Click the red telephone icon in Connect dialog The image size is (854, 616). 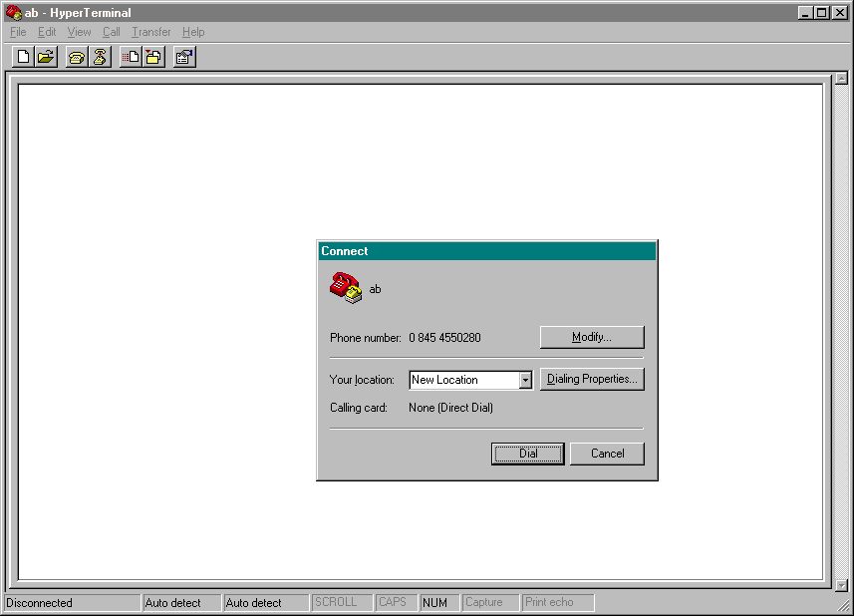coord(346,288)
